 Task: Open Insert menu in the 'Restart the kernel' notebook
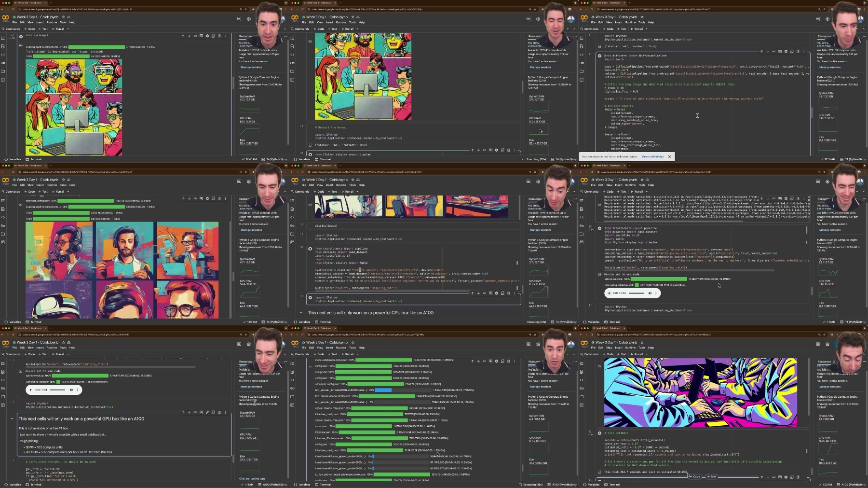click(x=329, y=22)
